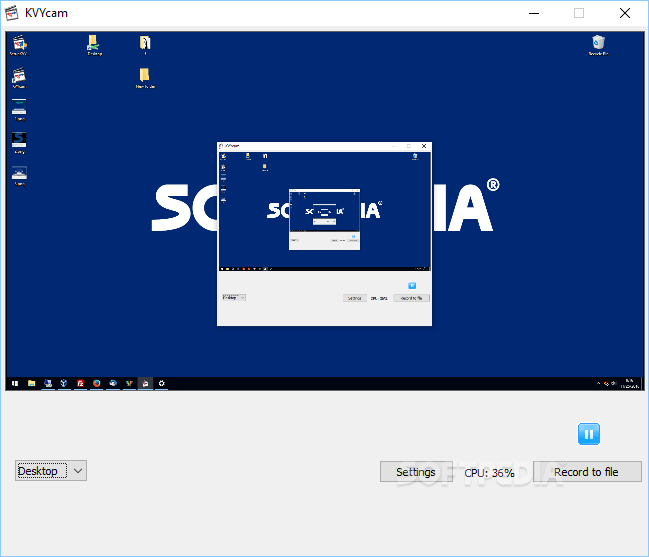649x557 pixels.
Task: Click the live desktop preview area
Action: click(x=325, y=211)
